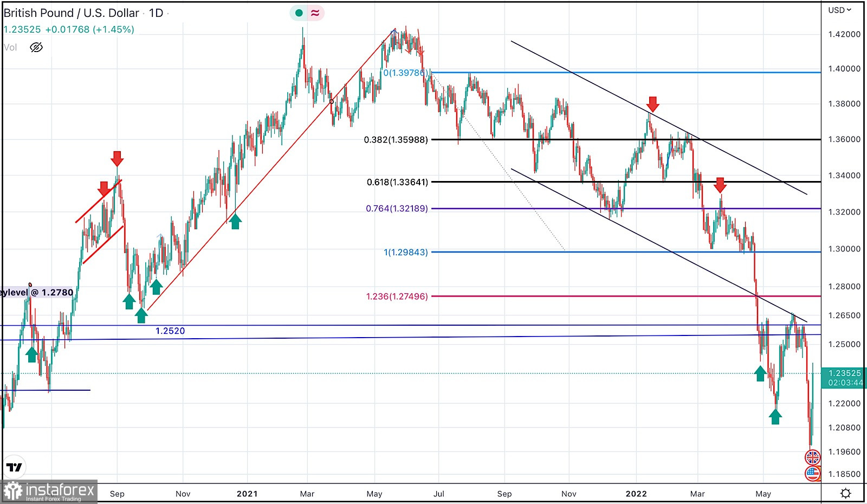The height and width of the screenshot is (504, 867).
Task: Click the 1.26500 price axis label
Action: pyautogui.click(x=844, y=315)
